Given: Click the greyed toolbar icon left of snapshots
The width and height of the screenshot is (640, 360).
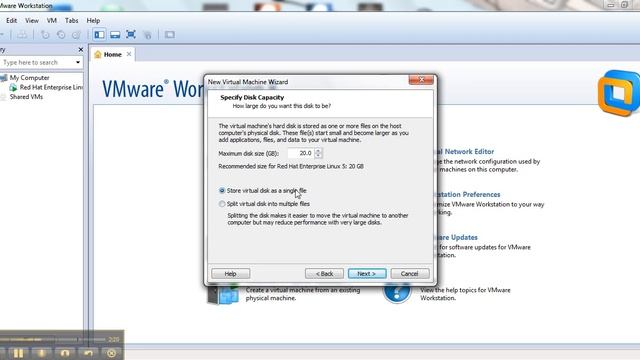Looking at the screenshot, I should 22,35.
